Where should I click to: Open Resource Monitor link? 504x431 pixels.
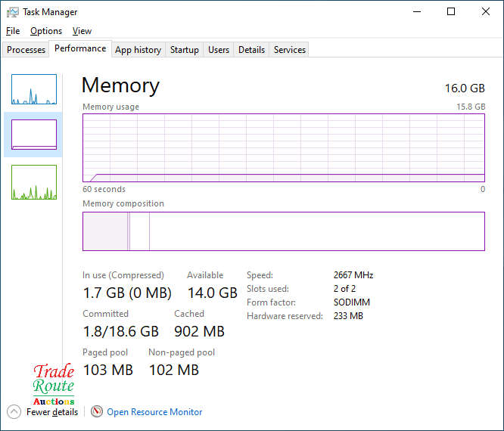(x=154, y=412)
